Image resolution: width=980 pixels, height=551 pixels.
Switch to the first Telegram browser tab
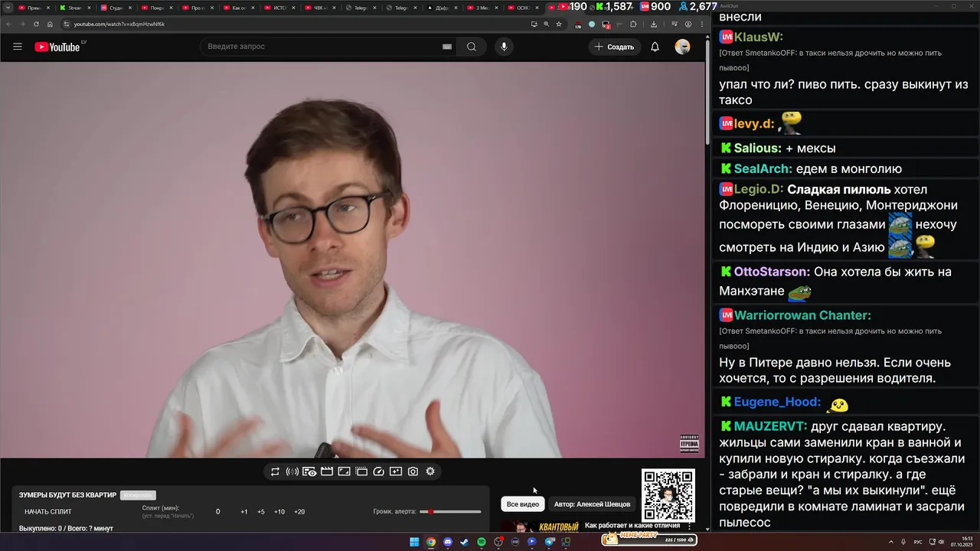[x=364, y=8]
